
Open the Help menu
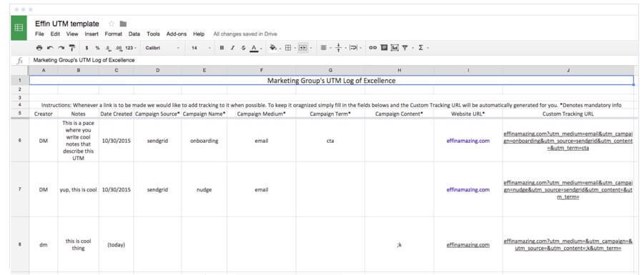click(x=199, y=34)
